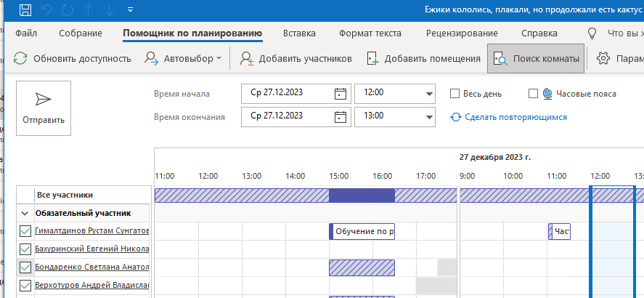
Task: Open contact Бахуринский Евгений
Action: tap(91, 249)
